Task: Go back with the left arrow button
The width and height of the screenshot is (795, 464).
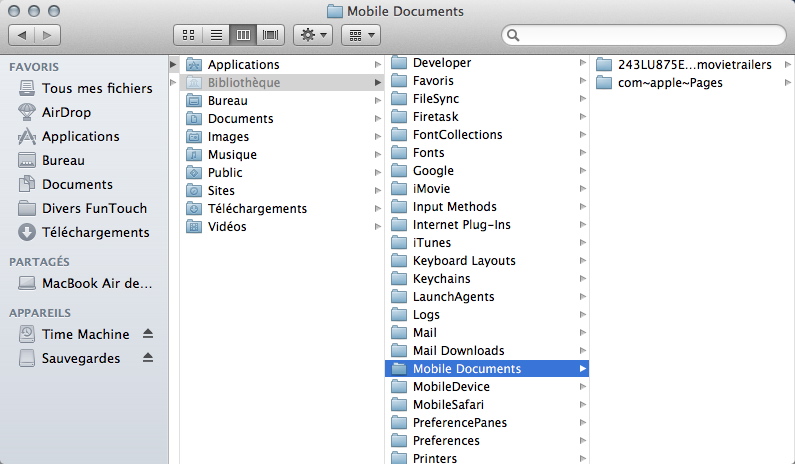Action: point(22,35)
